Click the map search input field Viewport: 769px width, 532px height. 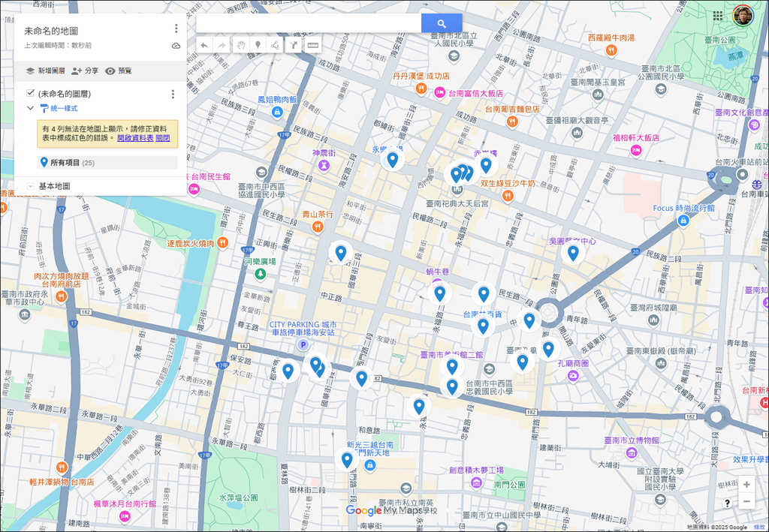pyautogui.click(x=309, y=23)
